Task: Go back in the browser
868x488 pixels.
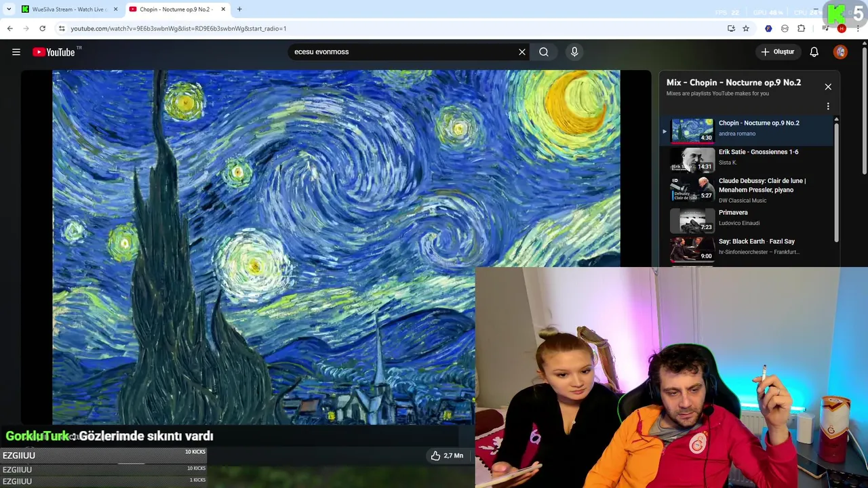Action: 9,28
